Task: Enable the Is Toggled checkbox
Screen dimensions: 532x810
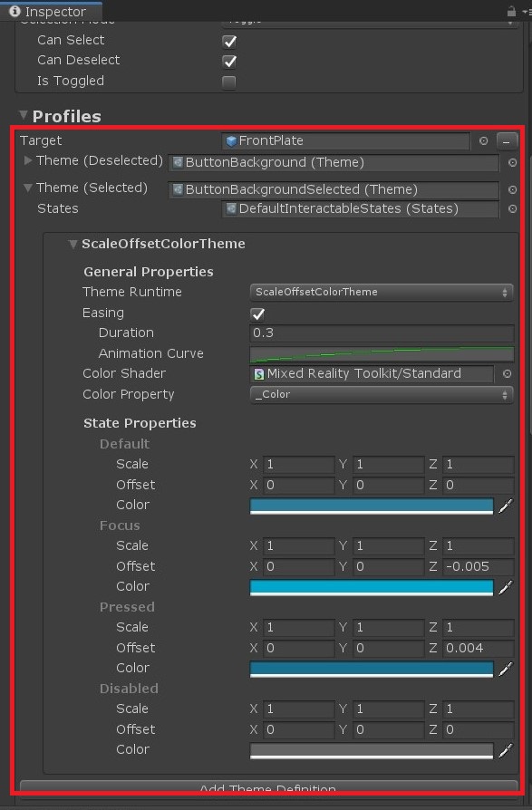Action: [228, 82]
